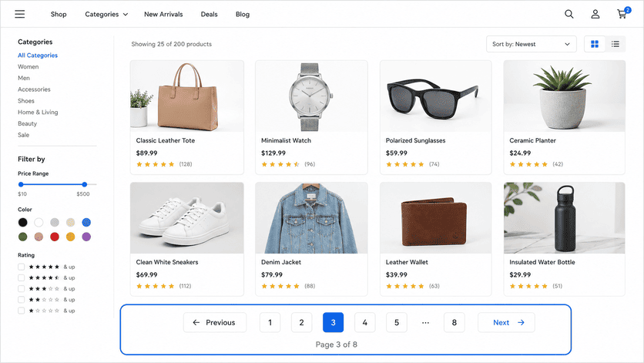Check the three stars & up rating

tap(22, 288)
